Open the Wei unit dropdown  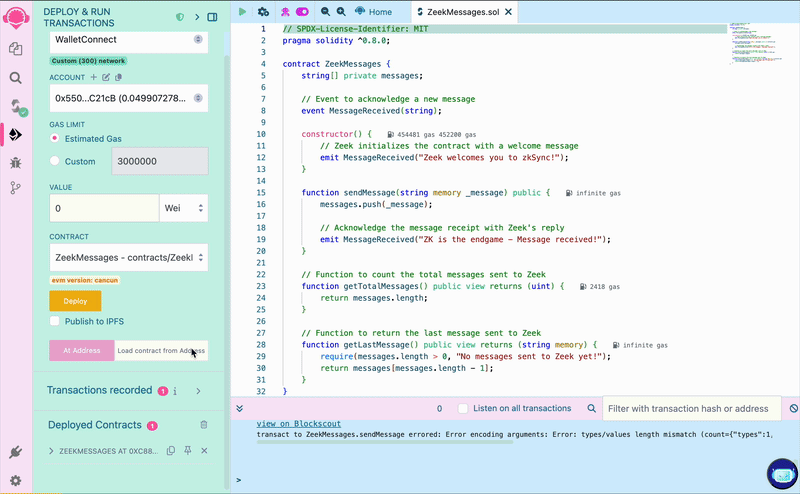point(184,208)
